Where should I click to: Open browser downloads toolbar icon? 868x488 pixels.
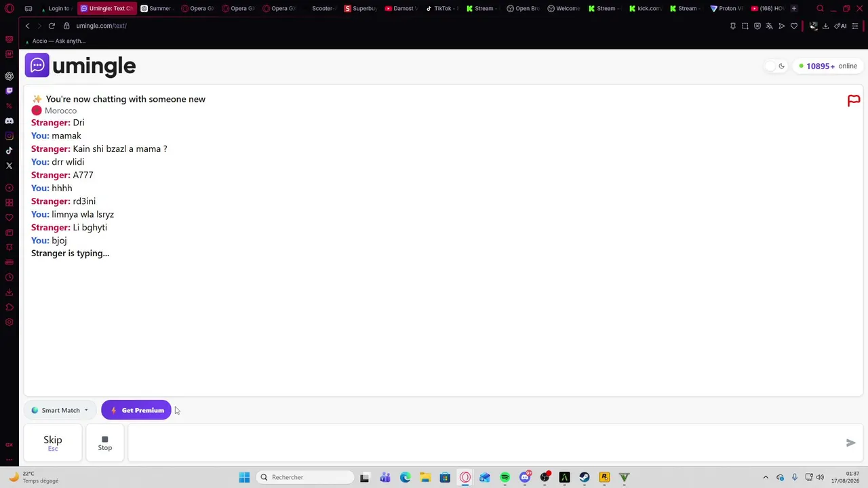(x=825, y=26)
